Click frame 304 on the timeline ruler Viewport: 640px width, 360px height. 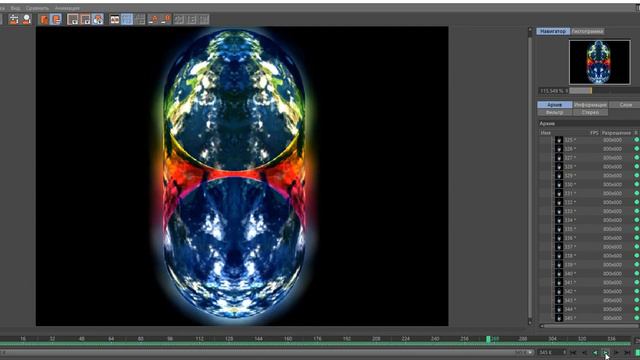[552, 339]
